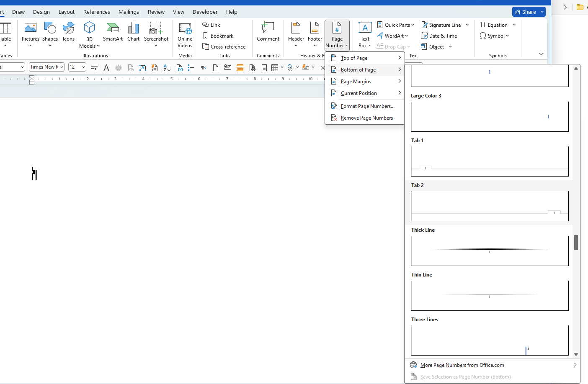Insert Pictures from the ribbon
This screenshot has width=588, height=384.
point(31,34)
